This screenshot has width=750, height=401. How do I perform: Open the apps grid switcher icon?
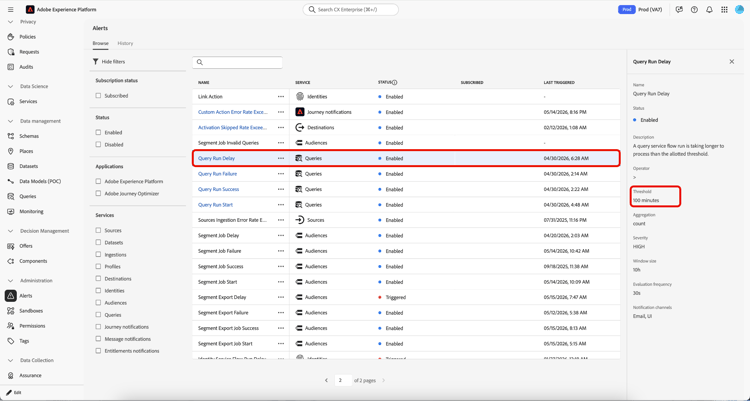724,10
